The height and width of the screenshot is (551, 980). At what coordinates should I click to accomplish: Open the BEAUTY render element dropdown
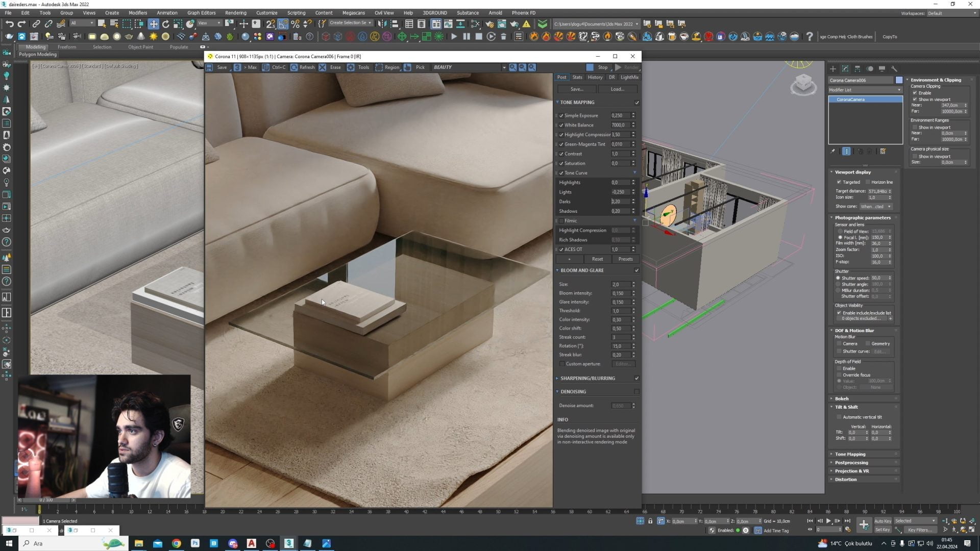504,67
